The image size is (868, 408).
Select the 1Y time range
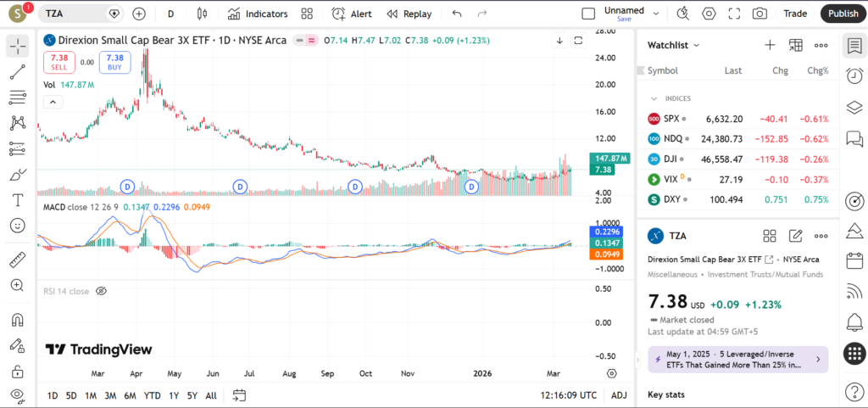(x=174, y=395)
